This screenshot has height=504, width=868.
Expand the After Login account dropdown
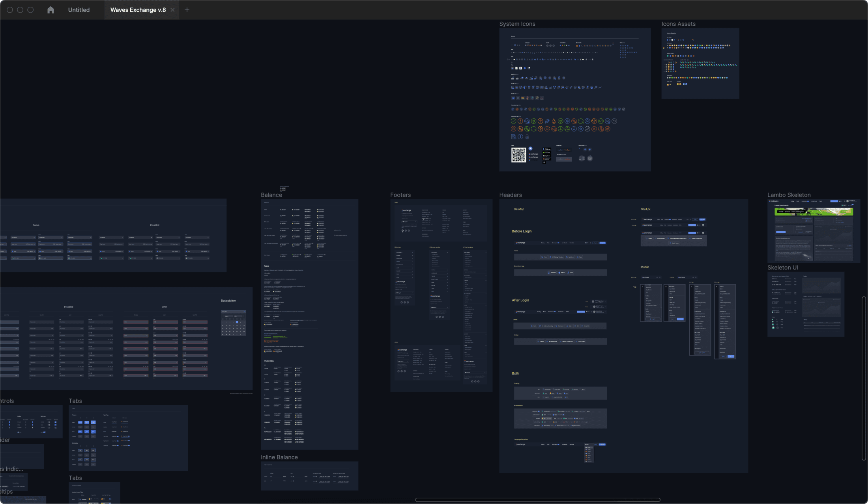pyautogui.click(x=599, y=312)
